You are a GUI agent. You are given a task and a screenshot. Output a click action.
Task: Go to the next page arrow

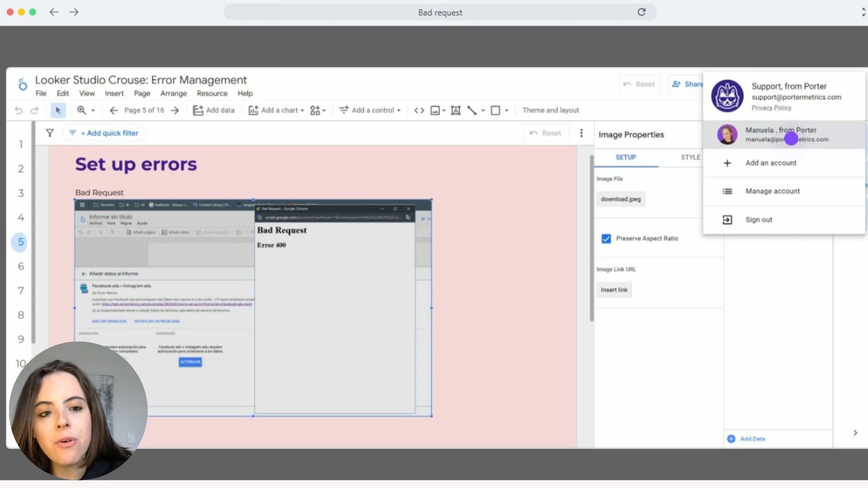point(175,110)
